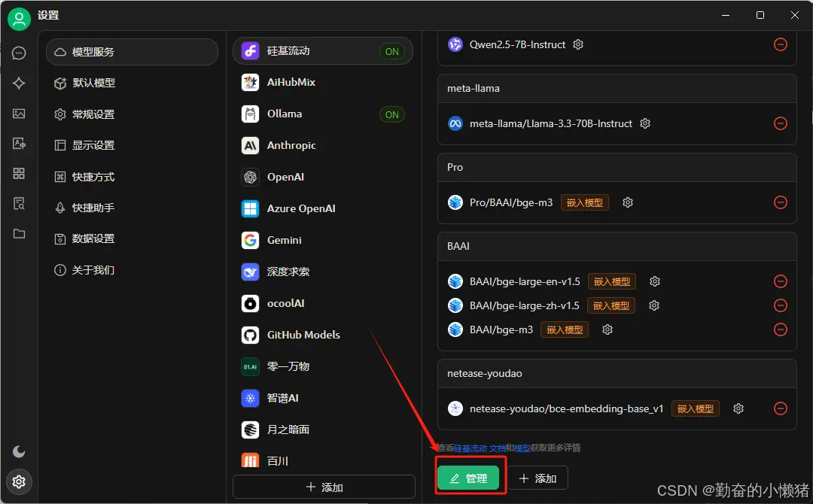The height and width of the screenshot is (504, 813).
Task: Click the BAAI group header
Action: [617, 246]
